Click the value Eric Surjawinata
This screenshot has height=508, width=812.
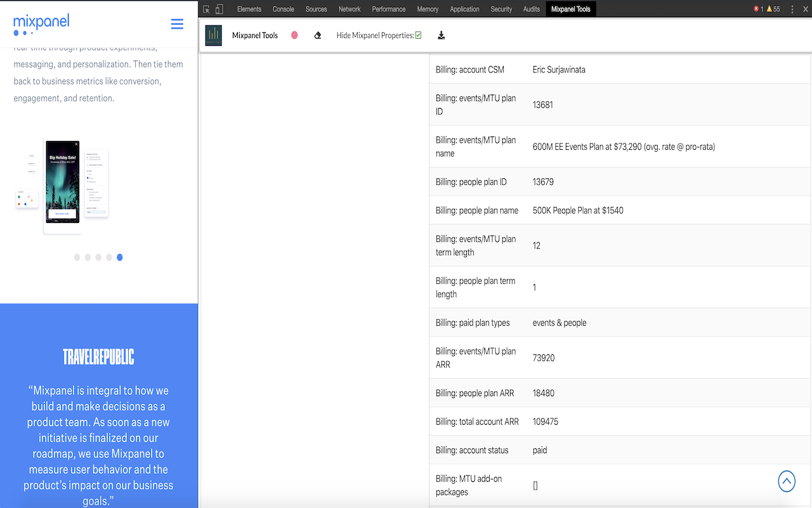point(559,70)
